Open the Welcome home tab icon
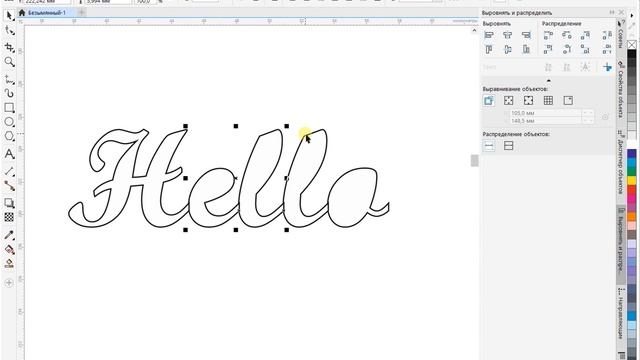 coord(22,13)
